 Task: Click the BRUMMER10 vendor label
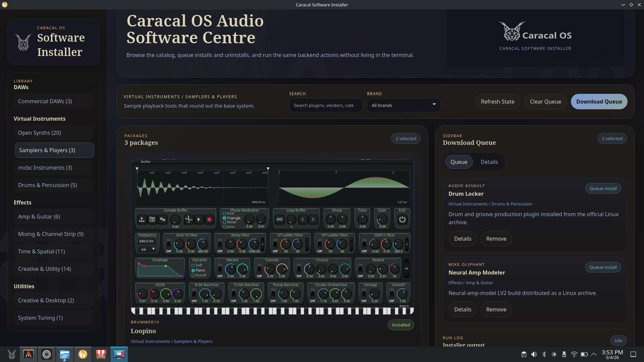(145, 322)
